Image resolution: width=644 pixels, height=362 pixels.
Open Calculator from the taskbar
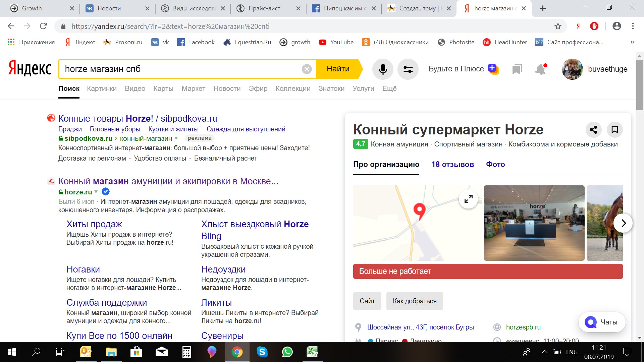pyautogui.click(x=186, y=352)
